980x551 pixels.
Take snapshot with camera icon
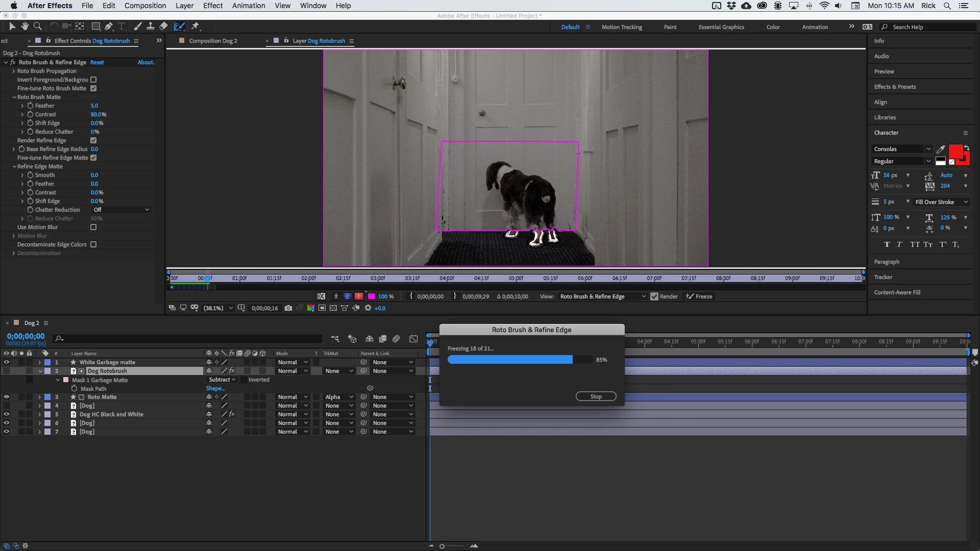(288, 308)
